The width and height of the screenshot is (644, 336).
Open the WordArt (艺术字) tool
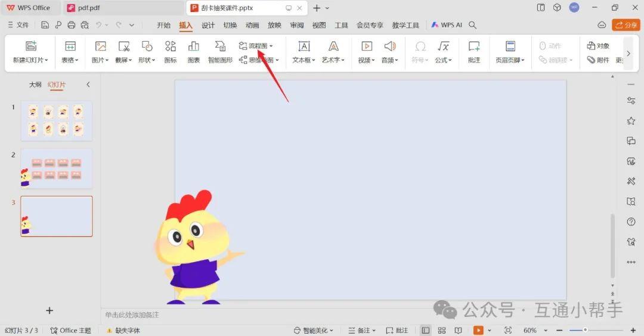coord(333,52)
